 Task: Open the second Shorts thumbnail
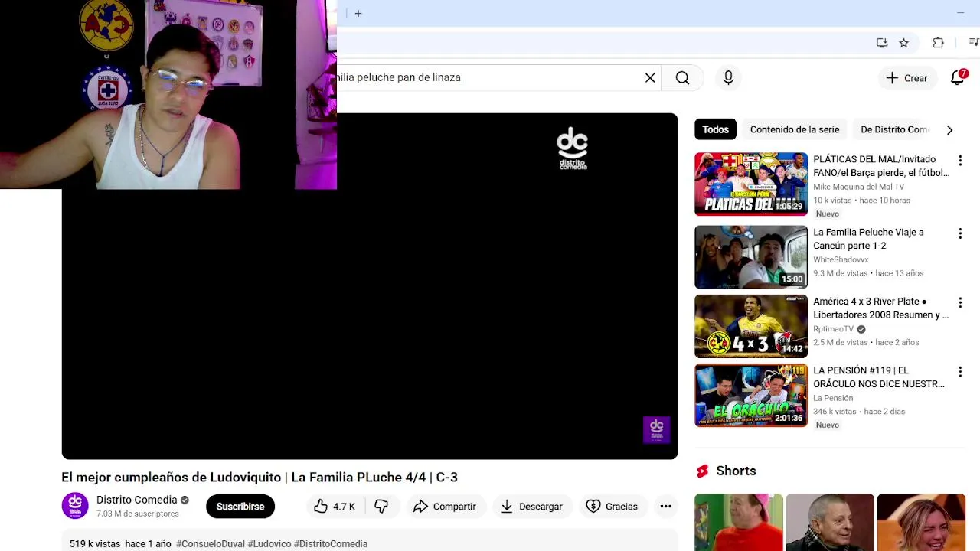pos(829,523)
